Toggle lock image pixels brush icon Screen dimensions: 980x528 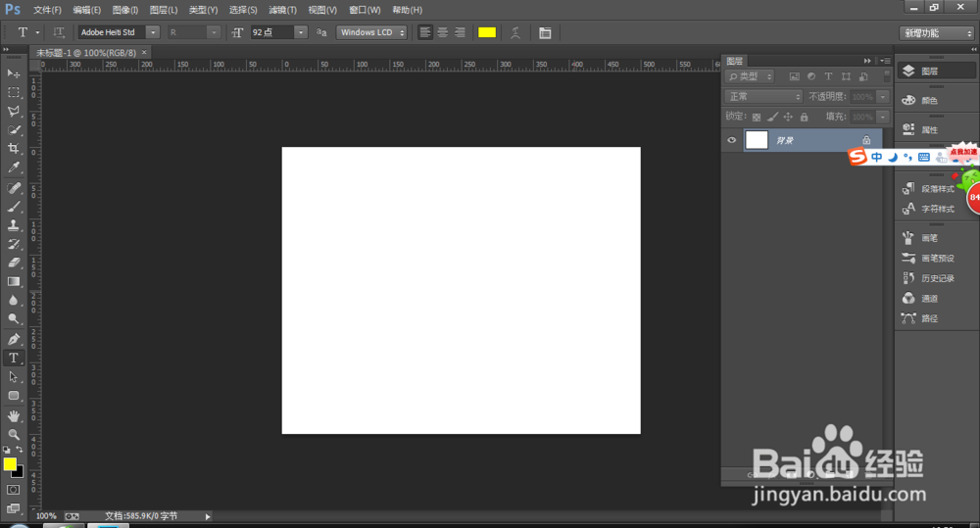point(772,117)
